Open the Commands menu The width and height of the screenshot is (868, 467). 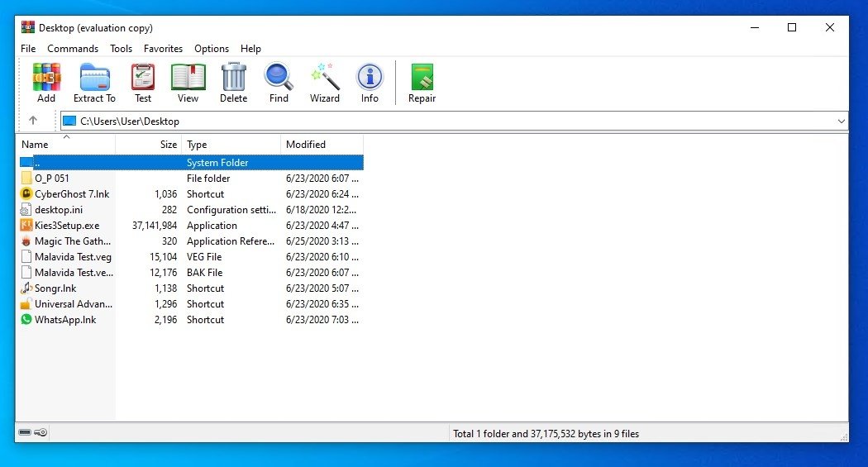coord(73,49)
